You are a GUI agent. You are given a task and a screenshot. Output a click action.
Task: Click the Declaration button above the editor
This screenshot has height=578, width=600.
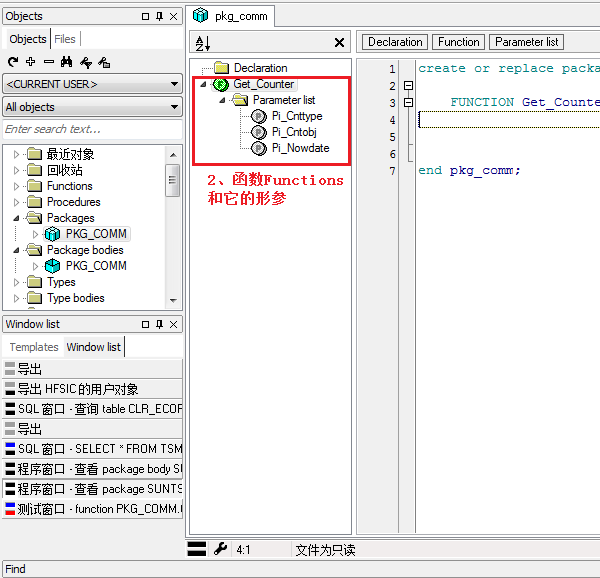(x=394, y=42)
